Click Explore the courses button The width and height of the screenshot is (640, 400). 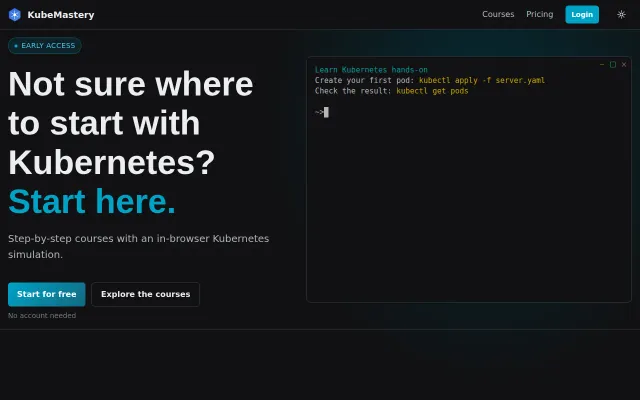[x=146, y=294]
